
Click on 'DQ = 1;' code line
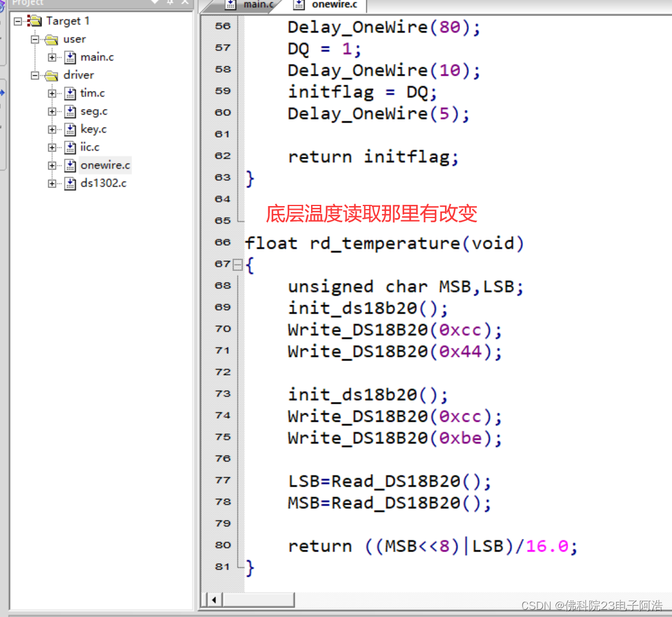(324, 49)
